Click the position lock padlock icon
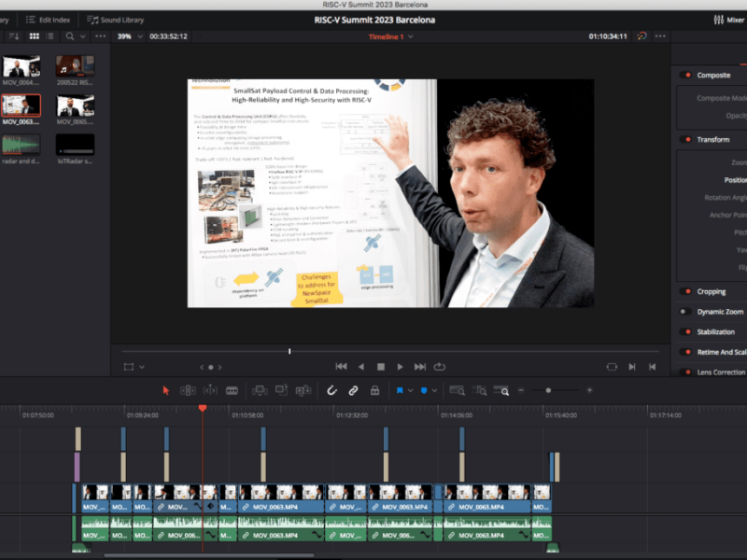 (x=376, y=390)
